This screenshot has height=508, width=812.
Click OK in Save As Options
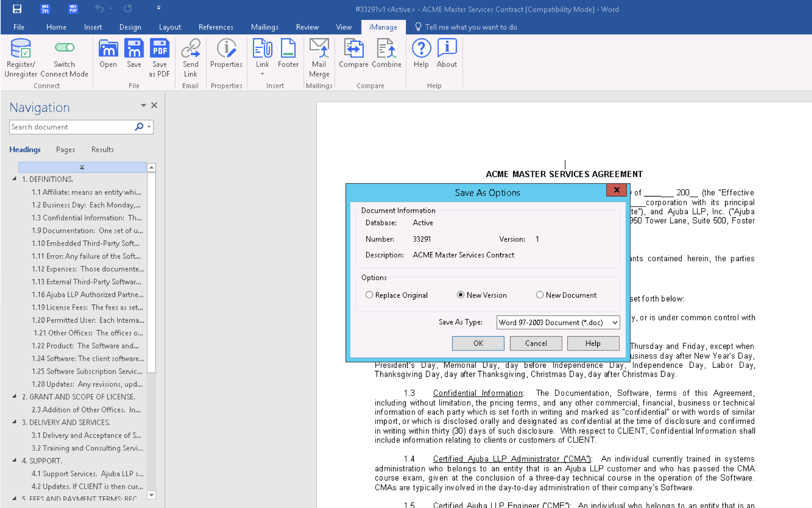pos(478,343)
